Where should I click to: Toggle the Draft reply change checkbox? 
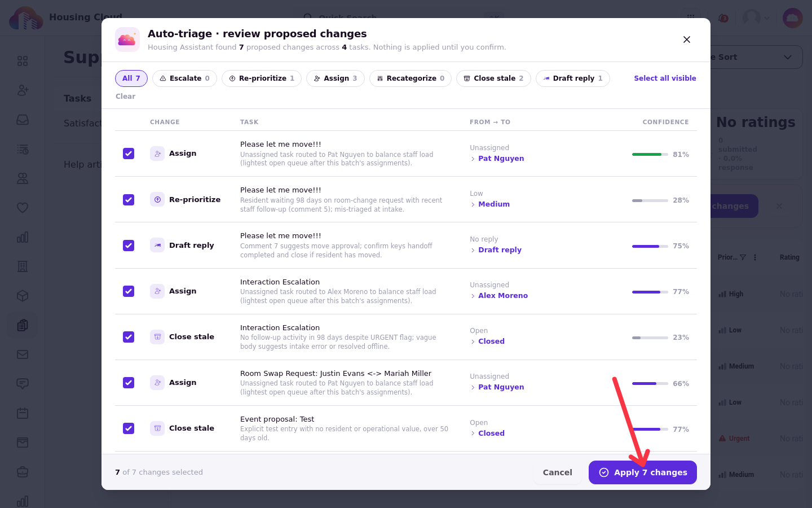point(129,246)
